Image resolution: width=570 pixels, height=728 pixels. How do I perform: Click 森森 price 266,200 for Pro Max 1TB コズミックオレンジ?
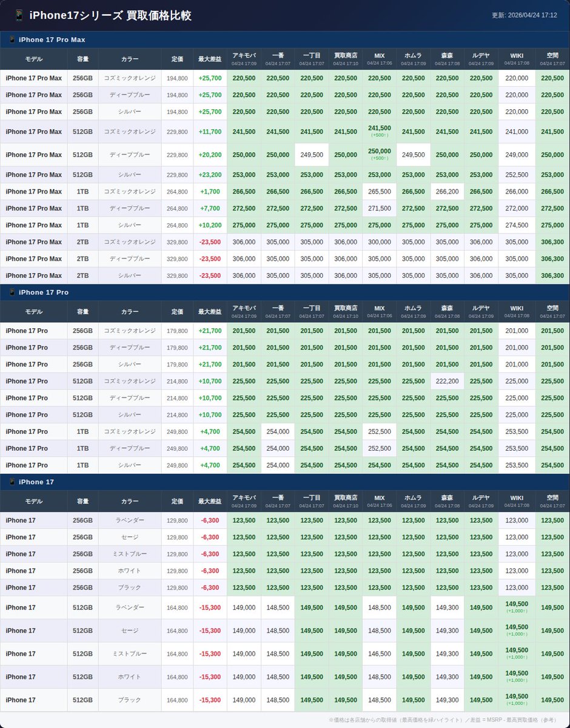[448, 192]
